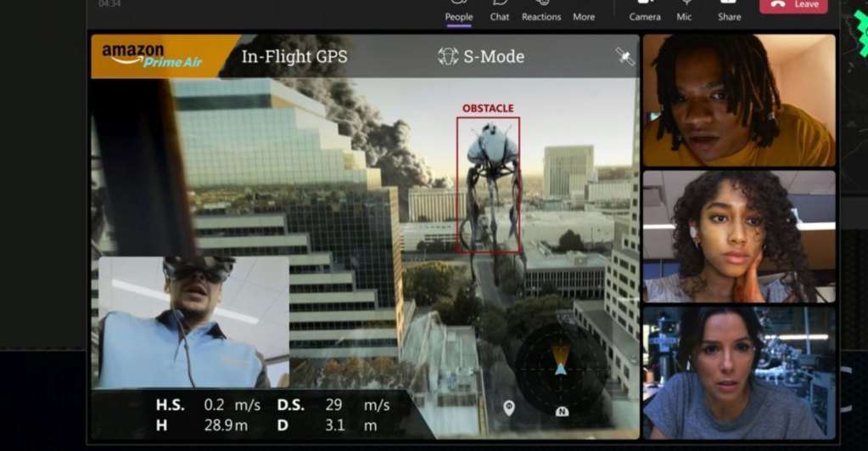
Task: Open the Chat panel
Action: point(500,11)
